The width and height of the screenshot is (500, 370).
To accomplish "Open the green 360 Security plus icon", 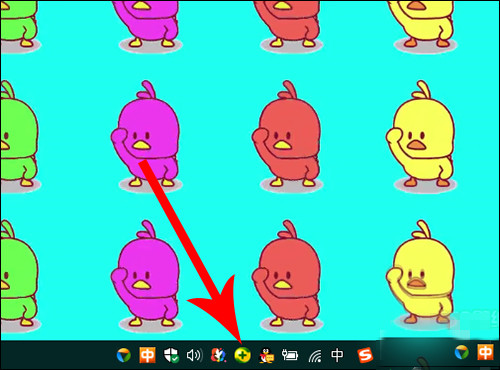I will click(242, 355).
